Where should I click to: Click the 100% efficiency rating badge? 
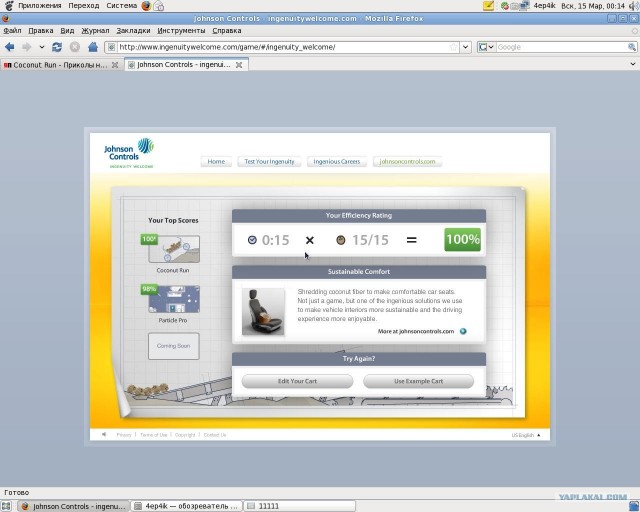(x=462, y=239)
